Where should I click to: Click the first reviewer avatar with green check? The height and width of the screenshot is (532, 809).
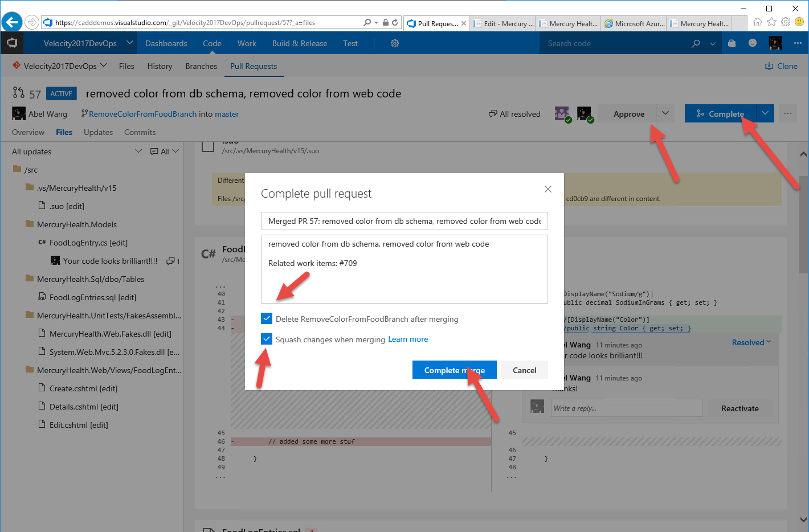(x=562, y=113)
